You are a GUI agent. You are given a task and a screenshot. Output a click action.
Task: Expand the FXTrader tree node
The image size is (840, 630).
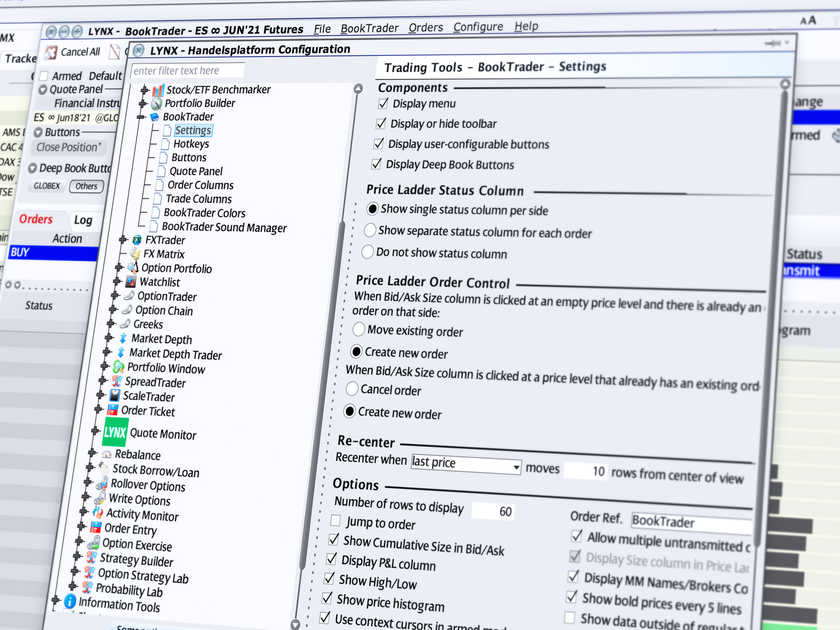[123, 240]
